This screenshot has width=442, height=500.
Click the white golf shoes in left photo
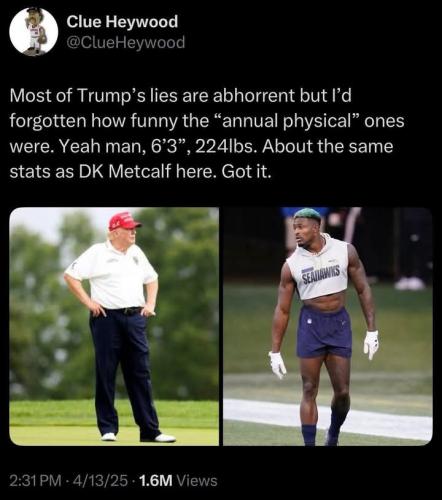(x=138, y=437)
